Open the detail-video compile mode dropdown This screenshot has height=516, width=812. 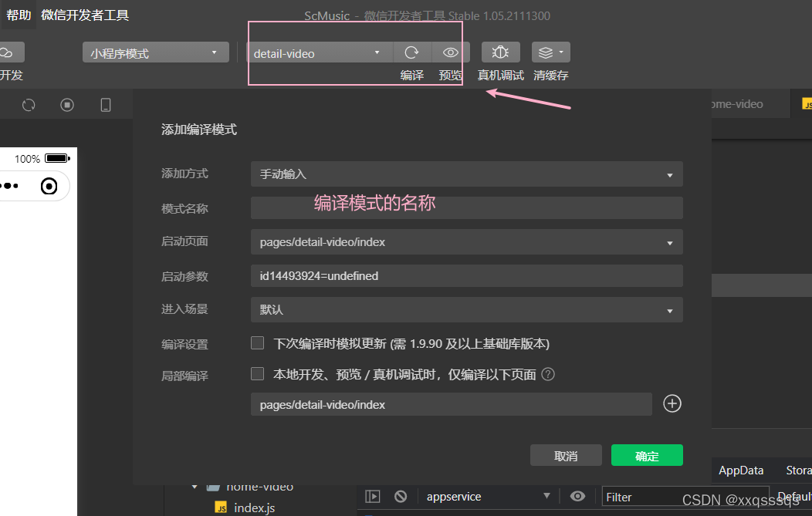[319, 52]
